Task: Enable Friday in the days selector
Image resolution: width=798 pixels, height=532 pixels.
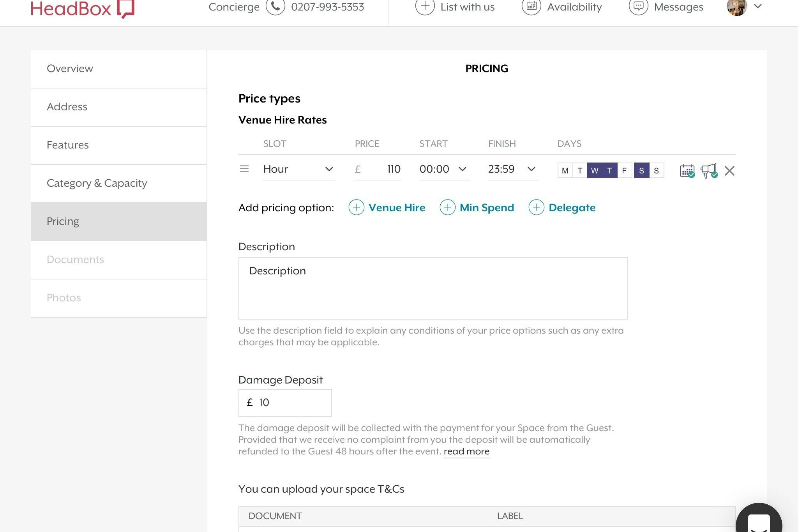Action: 624,171
